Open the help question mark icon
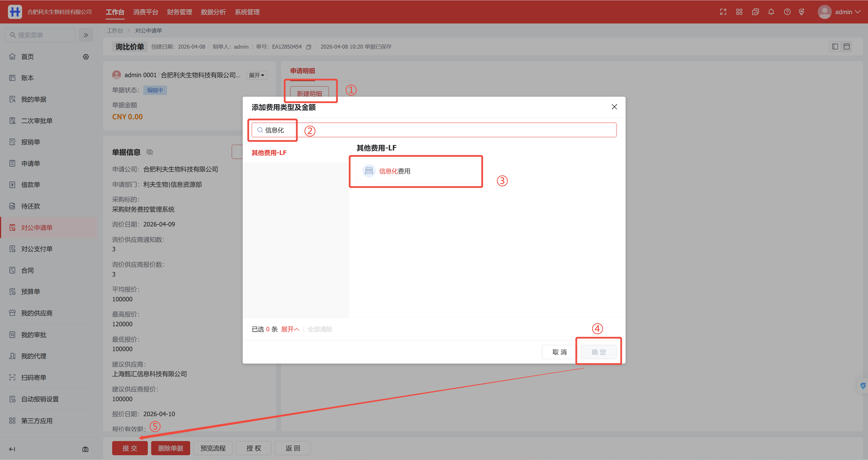Screen dimensions: 868x460 787,12
